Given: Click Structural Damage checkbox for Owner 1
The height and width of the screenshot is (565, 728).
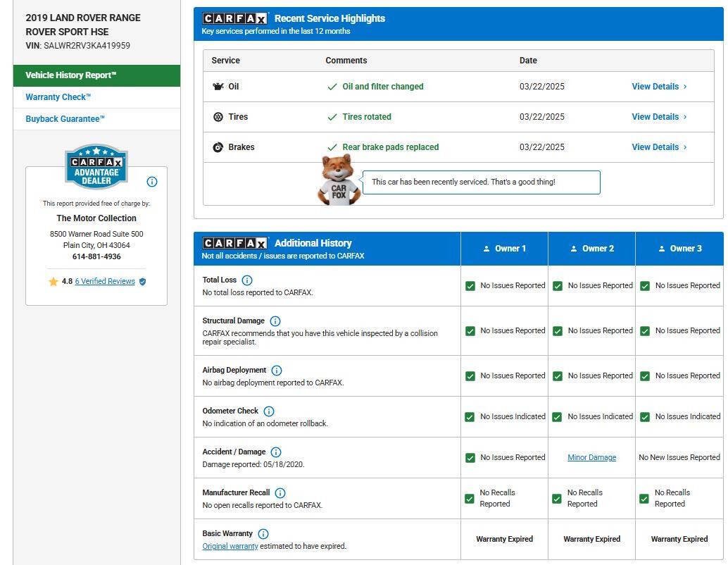Looking at the screenshot, I should tap(470, 331).
